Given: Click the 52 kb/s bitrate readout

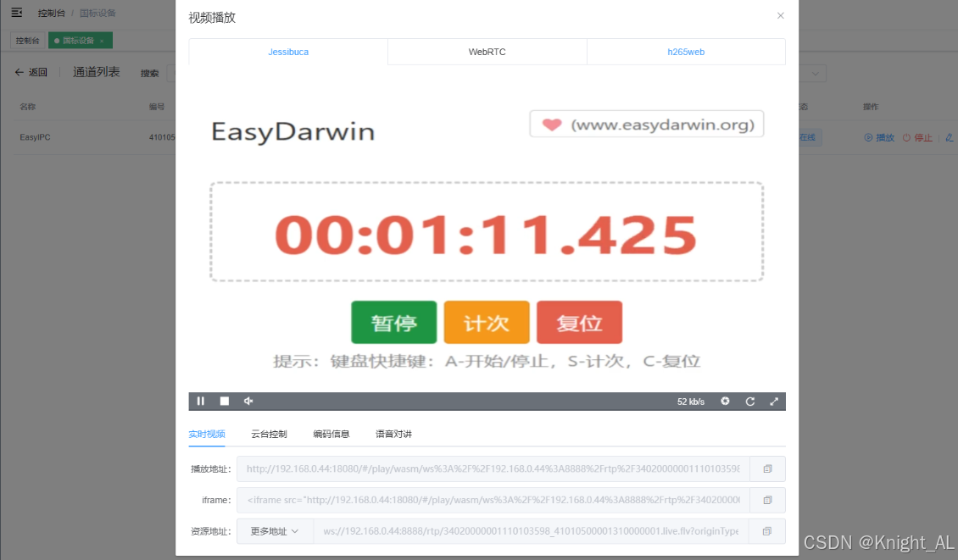Looking at the screenshot, I should point(690,402).
